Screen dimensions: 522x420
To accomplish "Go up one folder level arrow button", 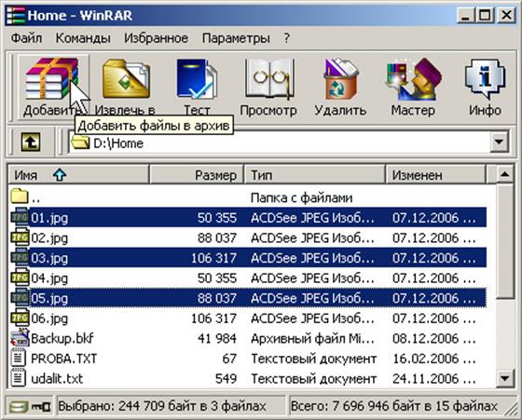I will tap(31, 142).
